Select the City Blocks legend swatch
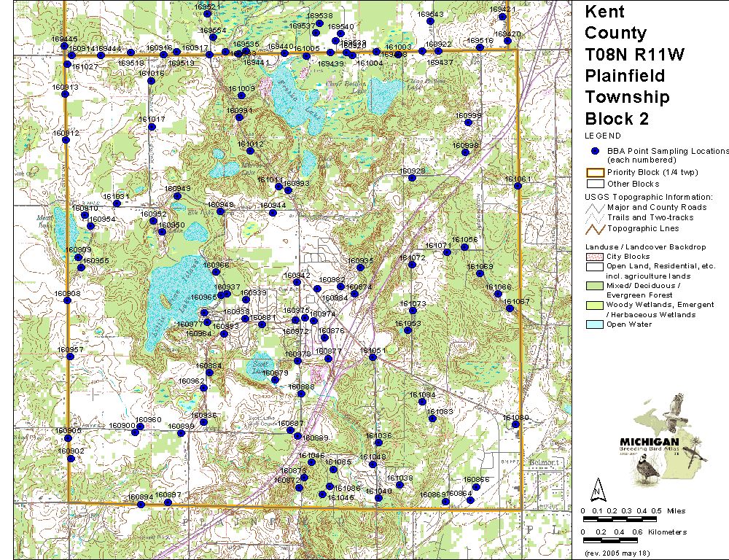Viewport: 729px width, 560px height. tap(595, 257)
